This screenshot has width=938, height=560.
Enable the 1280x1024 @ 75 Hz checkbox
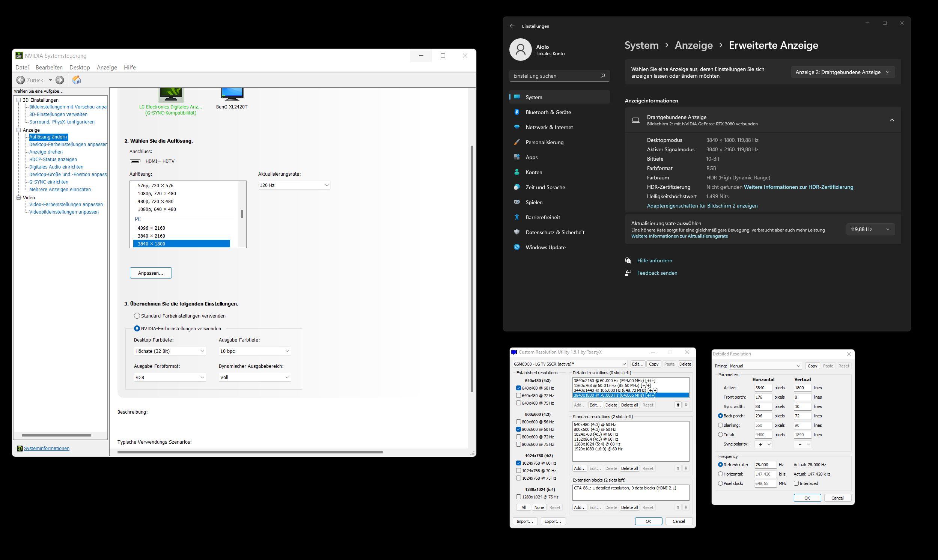click(518, 497)
